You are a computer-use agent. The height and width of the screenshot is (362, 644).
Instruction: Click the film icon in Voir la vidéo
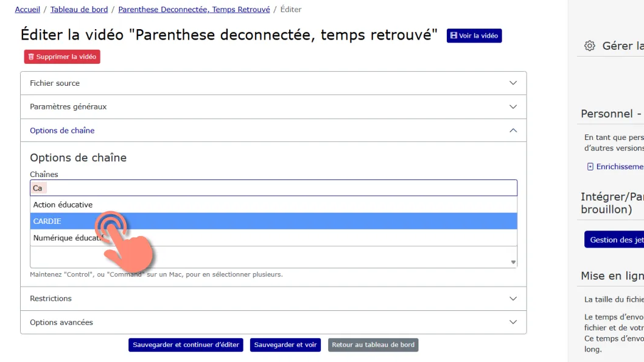tap(453, 36)
